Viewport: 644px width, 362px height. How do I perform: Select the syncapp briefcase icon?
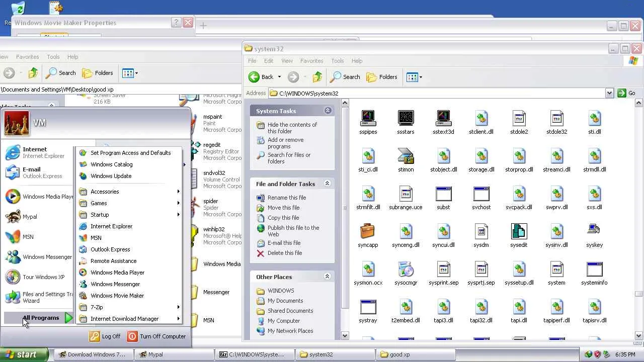coord(368,235)
